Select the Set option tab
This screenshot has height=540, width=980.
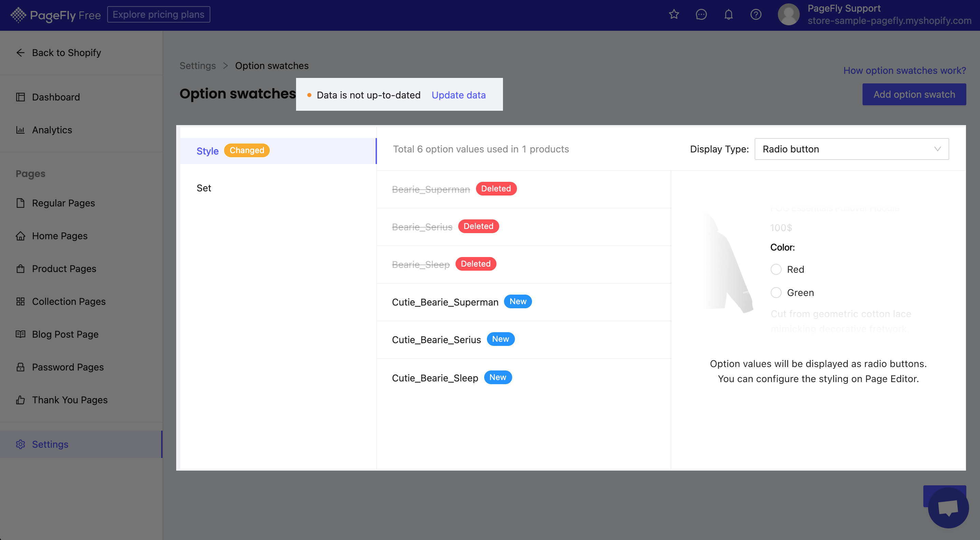[x=278, y=188]
